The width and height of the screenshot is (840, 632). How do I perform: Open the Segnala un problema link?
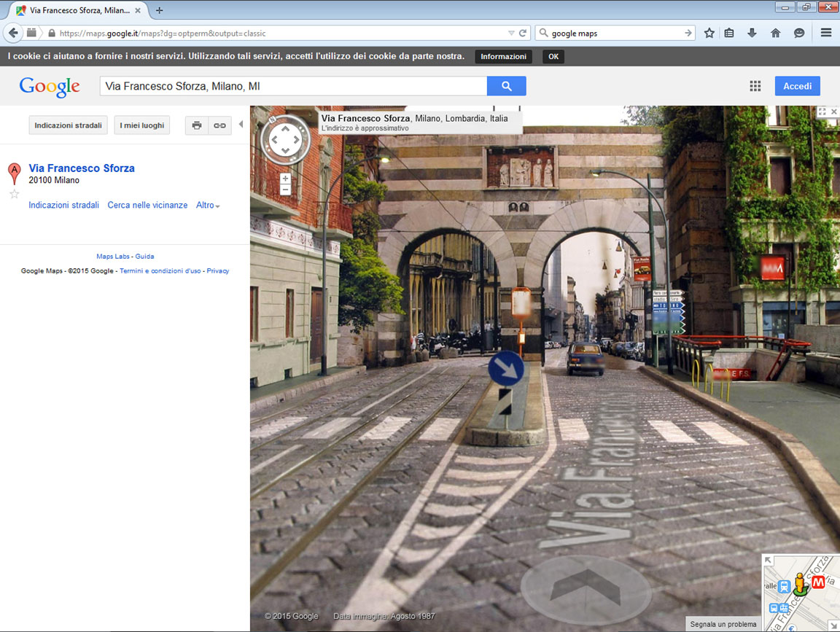(723, 624)
